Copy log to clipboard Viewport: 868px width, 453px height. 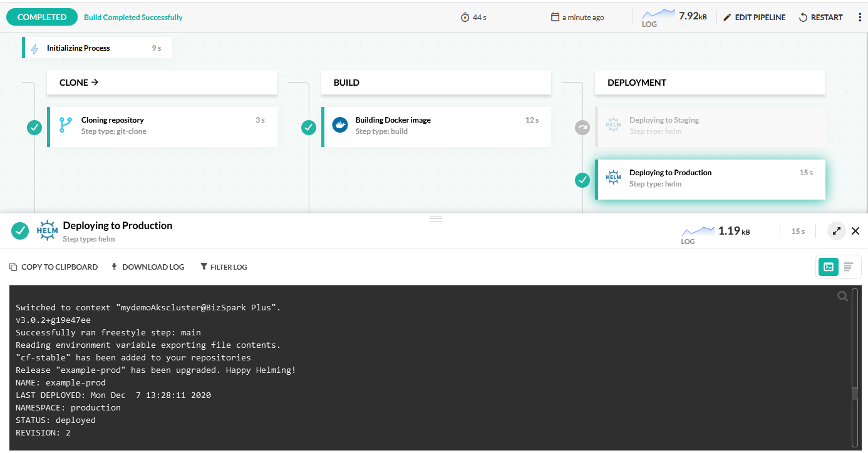(x=53, y=267)
